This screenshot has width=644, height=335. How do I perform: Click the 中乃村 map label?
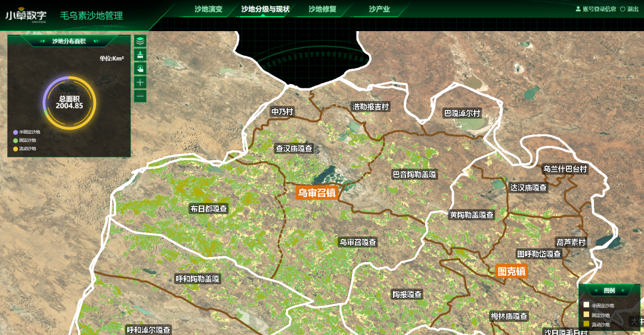[x=282, y=112]
